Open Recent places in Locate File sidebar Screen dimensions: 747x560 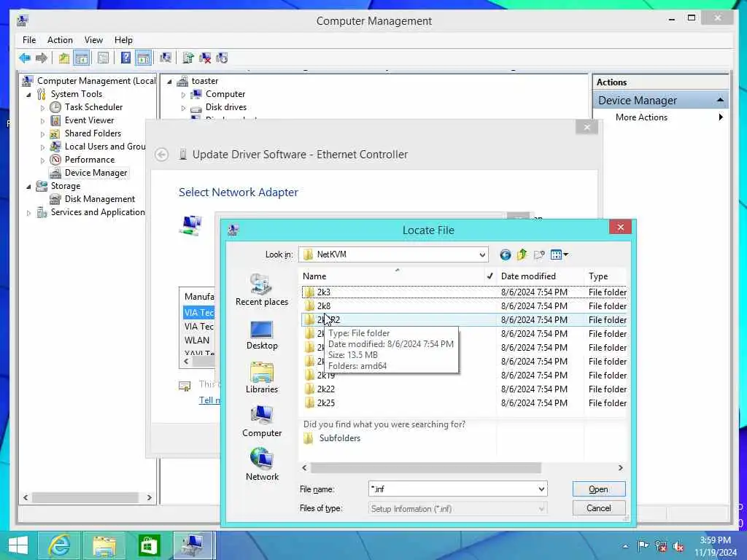click(262, 290)
